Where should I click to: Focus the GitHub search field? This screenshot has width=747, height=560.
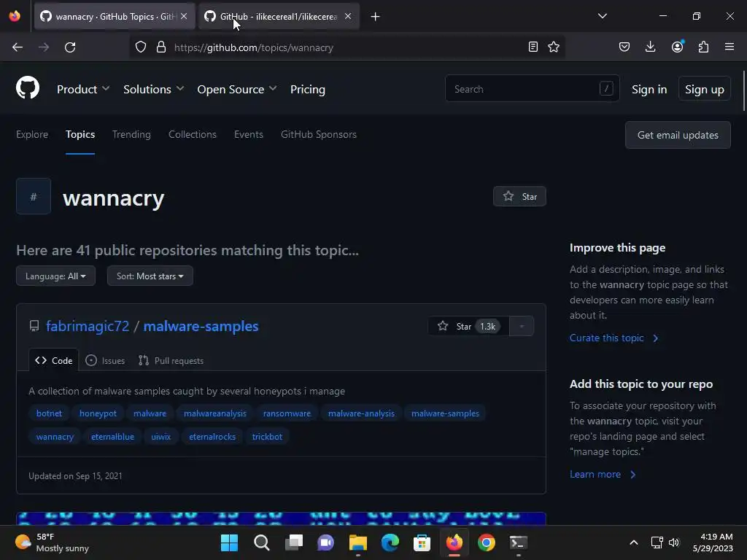click(x=532, y=88)
